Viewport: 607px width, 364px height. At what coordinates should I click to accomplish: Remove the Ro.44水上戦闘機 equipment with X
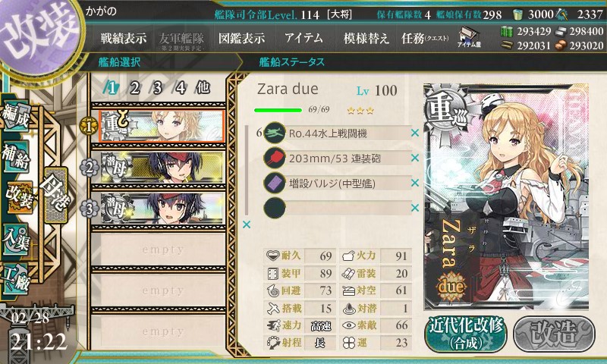coord(415,133)
